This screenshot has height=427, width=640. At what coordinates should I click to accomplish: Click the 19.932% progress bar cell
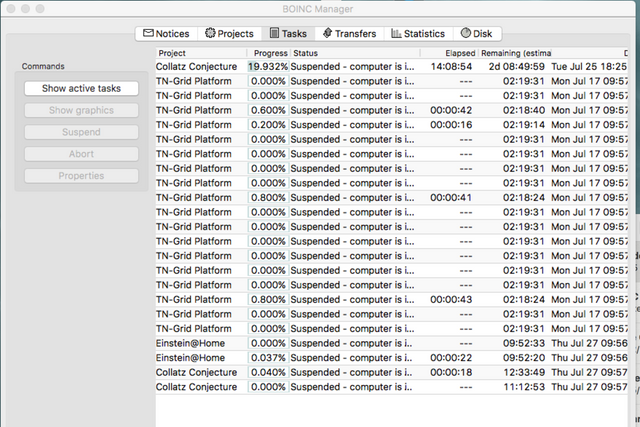(x=268, y=67)
